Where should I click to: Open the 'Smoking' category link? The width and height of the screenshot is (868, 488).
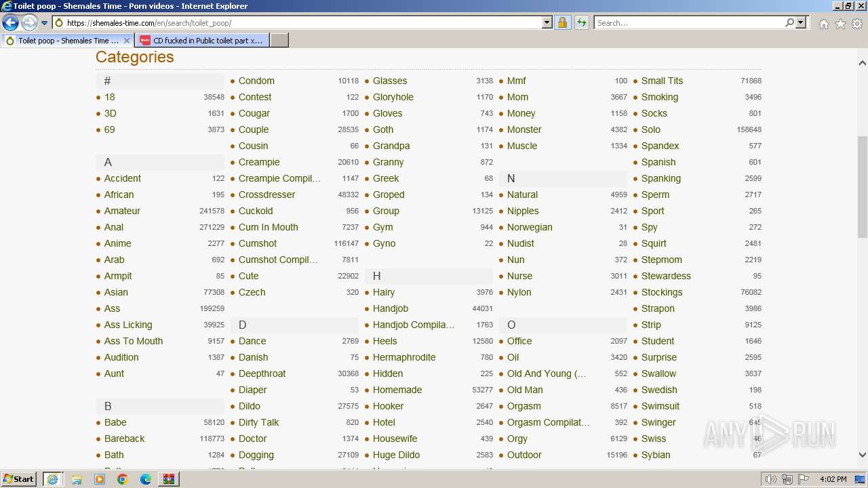[x=659, y=97]
